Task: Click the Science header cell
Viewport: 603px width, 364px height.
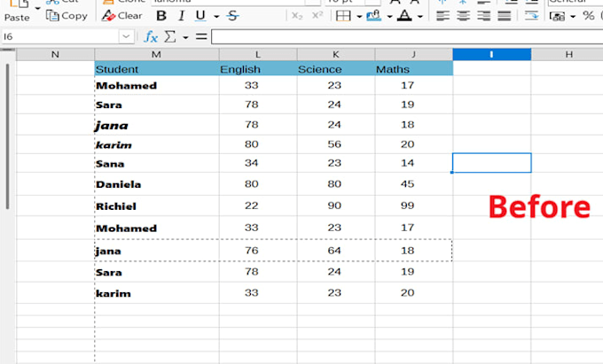Action: 336,69
